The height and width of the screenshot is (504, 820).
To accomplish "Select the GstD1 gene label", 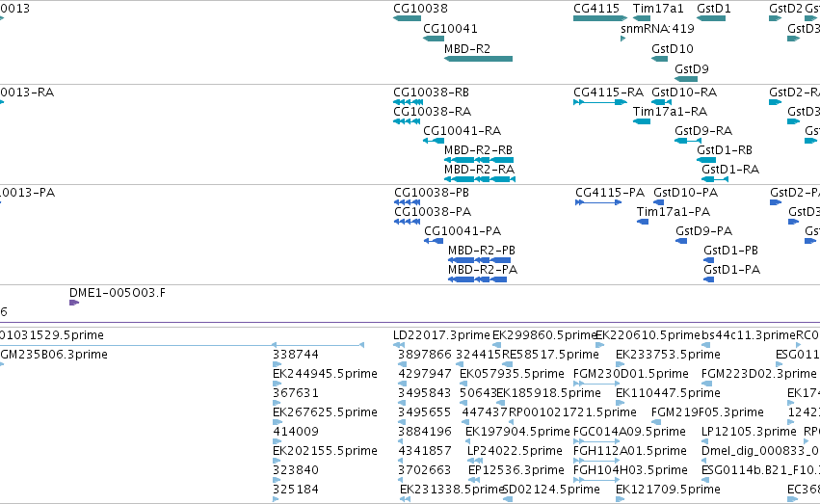I will pyautogui.click(x=714, y=9).
